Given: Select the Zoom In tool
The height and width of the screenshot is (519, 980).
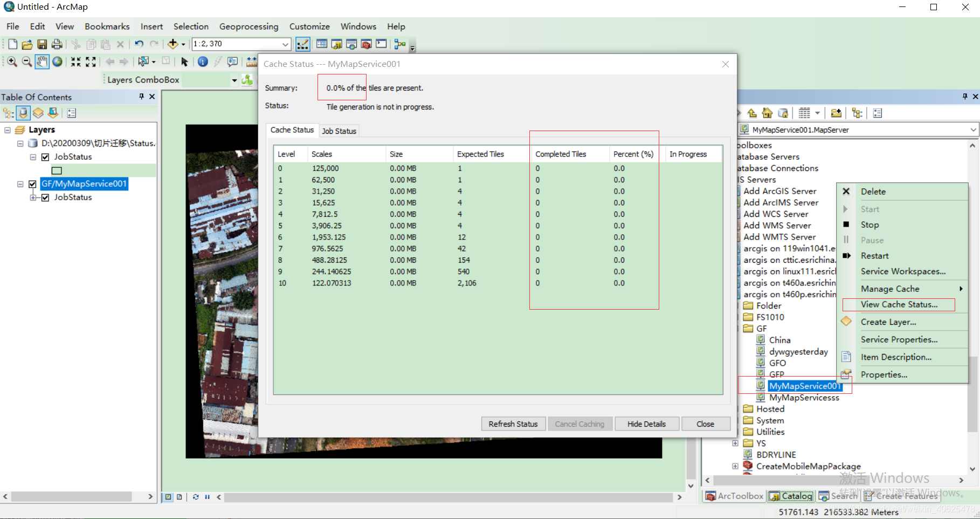Looking at the screenshot, I should 12,62.
